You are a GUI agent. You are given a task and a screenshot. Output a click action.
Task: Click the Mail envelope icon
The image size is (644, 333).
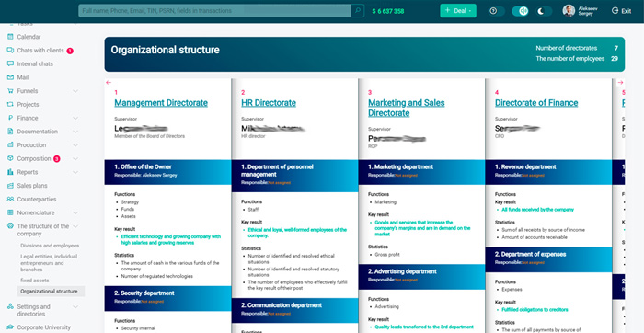coord(10,77)
